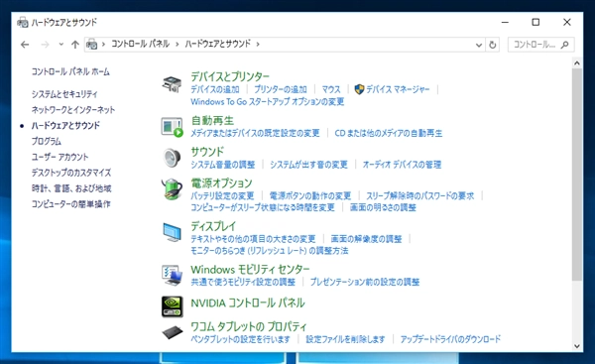Open the NVIDIA コントロール パネル icon
This screenshot has height=364, width=595.
[172, 306]
